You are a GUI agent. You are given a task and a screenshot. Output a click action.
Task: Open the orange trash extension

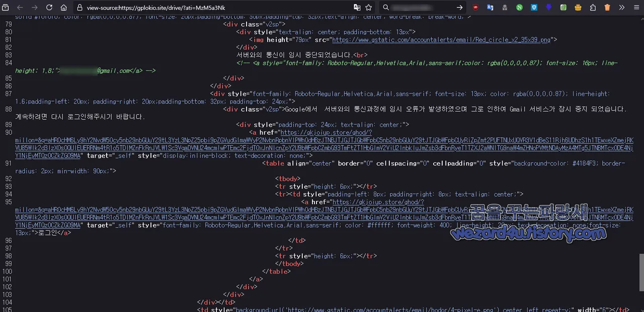tap(607, 8)
